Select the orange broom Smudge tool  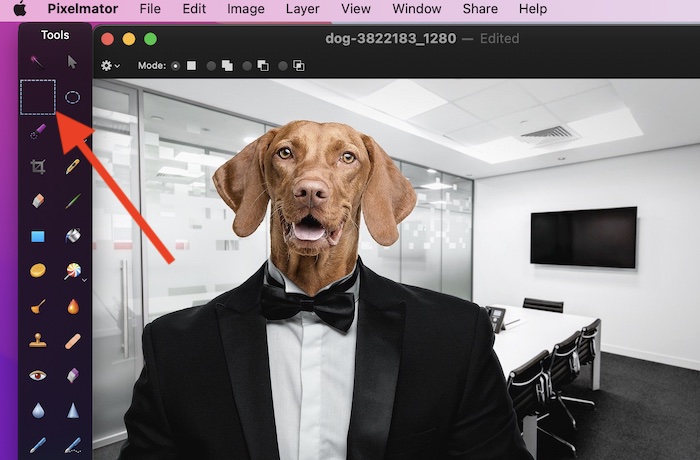coord(38,307)
